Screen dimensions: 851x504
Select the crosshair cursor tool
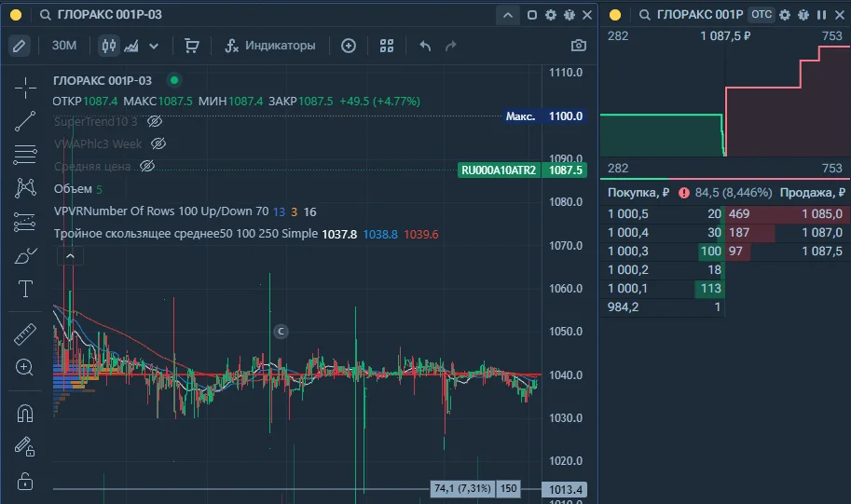pyautogui.click(x=25, y=88)
